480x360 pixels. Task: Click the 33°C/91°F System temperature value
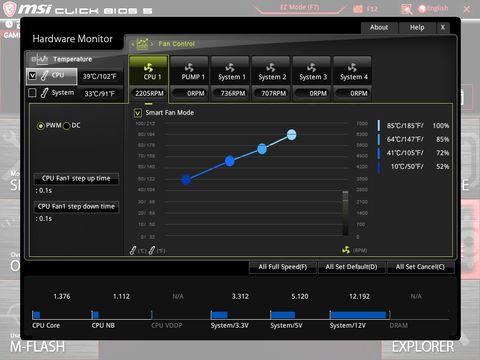(99, 94)
